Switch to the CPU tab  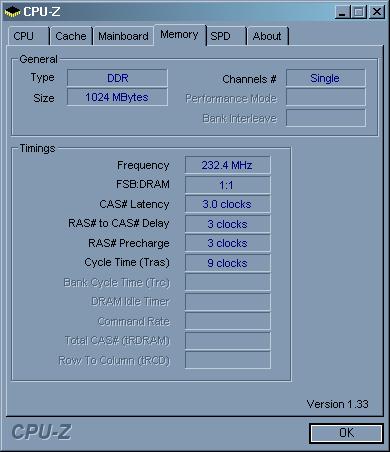[x=29, y=36]
